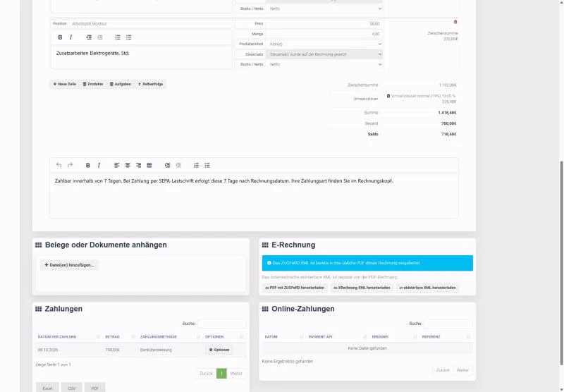Image resolution: width=564 pixels, height=392 pixels.
Task: Toggle italic in the Arbeitszeit Monteur description editor
Action: (x=71, y=37)
